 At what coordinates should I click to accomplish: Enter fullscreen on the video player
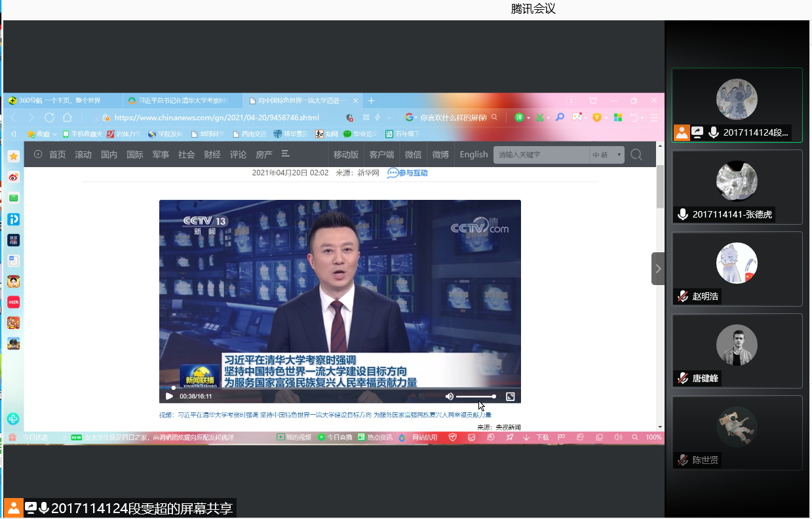point(510,396)
